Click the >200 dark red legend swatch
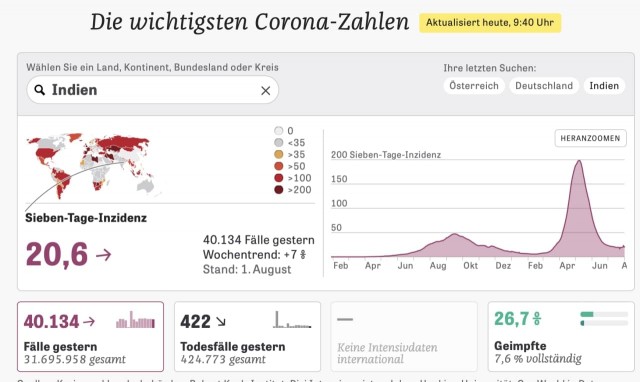Image resolution: width=640 pixels, height=382 pixels. coord(279,190)
